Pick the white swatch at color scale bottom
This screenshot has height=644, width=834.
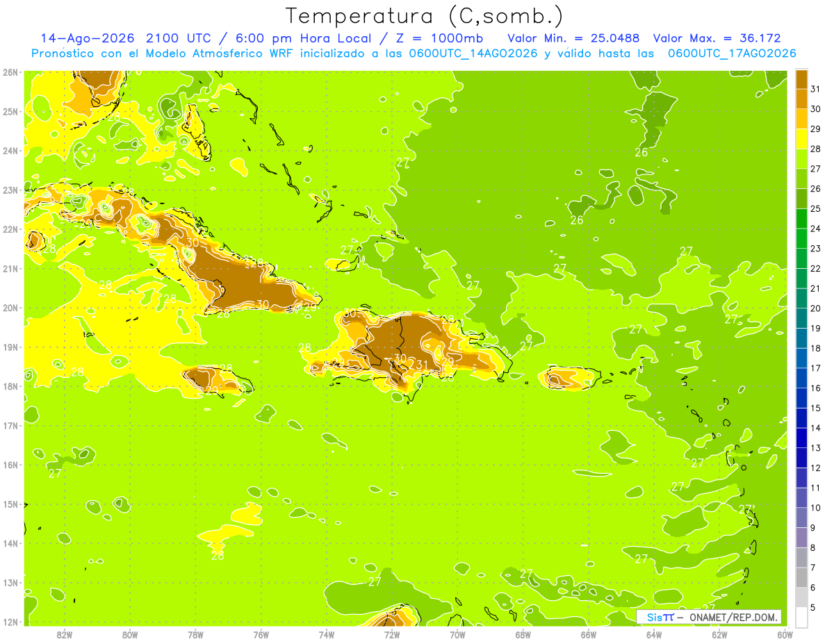coord(801,617)
